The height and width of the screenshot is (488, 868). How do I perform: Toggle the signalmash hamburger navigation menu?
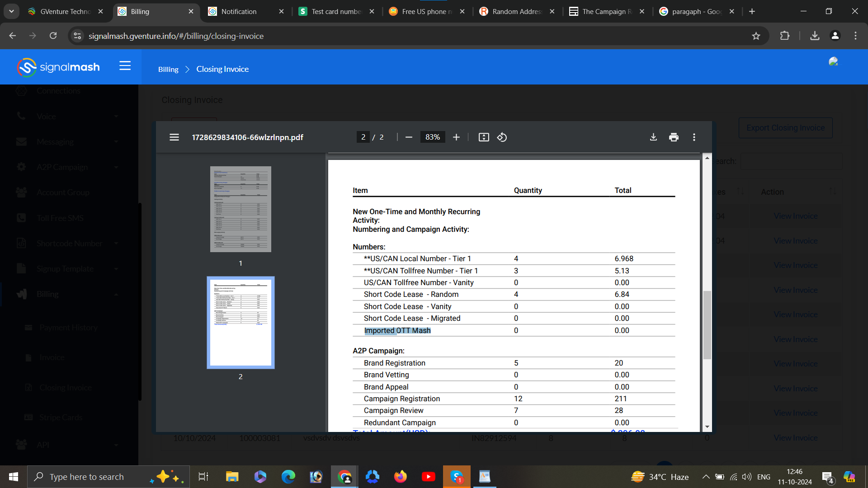point(125,66)
